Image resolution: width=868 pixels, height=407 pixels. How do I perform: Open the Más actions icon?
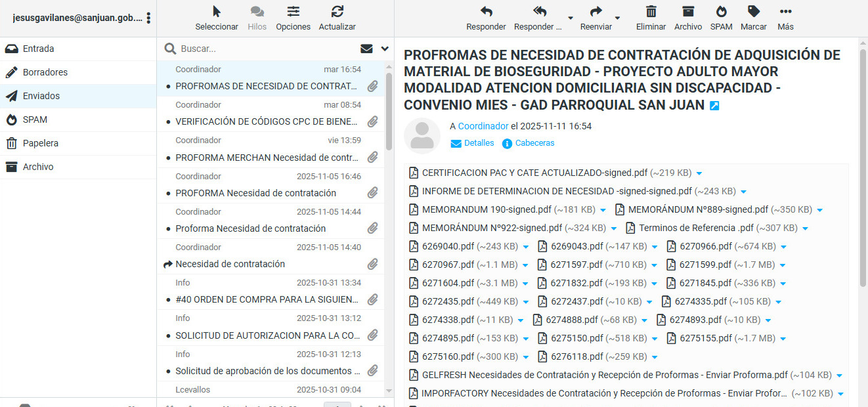pyautogui.click(x=785, y=12)
